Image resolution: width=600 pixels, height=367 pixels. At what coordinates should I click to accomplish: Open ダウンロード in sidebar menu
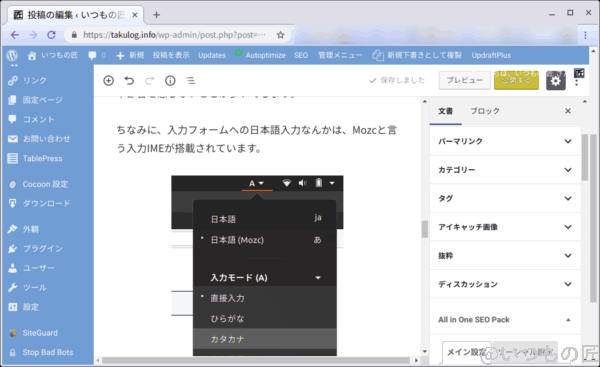tap(39, 204)
